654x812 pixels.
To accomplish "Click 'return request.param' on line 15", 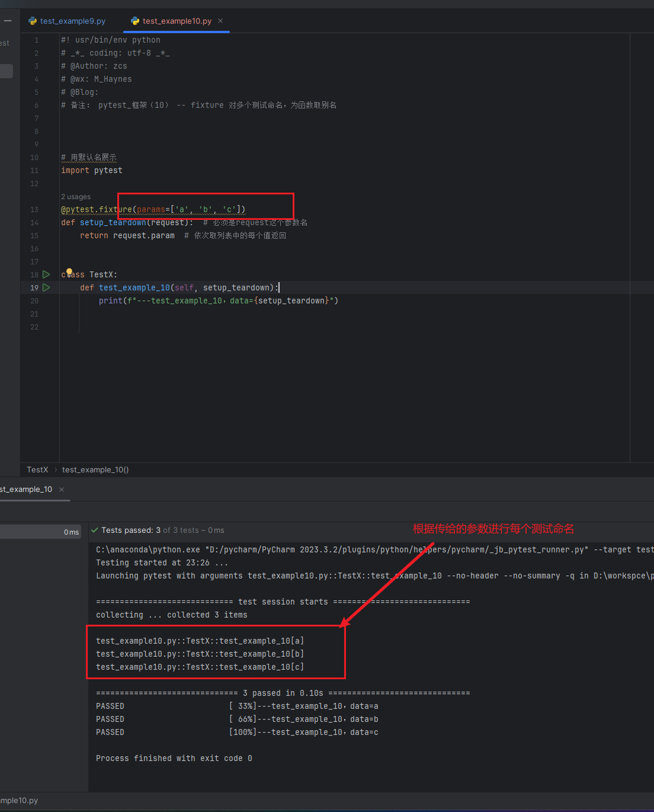I will [x=127, y=235].
